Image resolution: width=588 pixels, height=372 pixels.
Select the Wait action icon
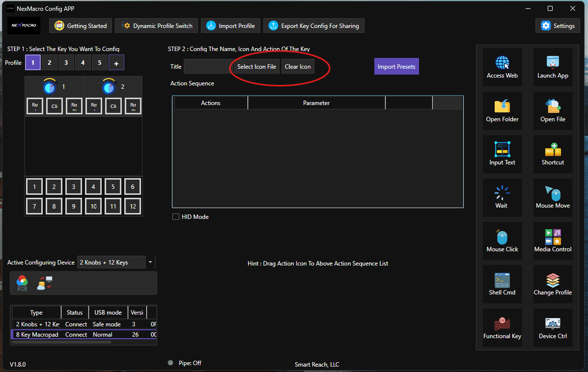(502, 197)
